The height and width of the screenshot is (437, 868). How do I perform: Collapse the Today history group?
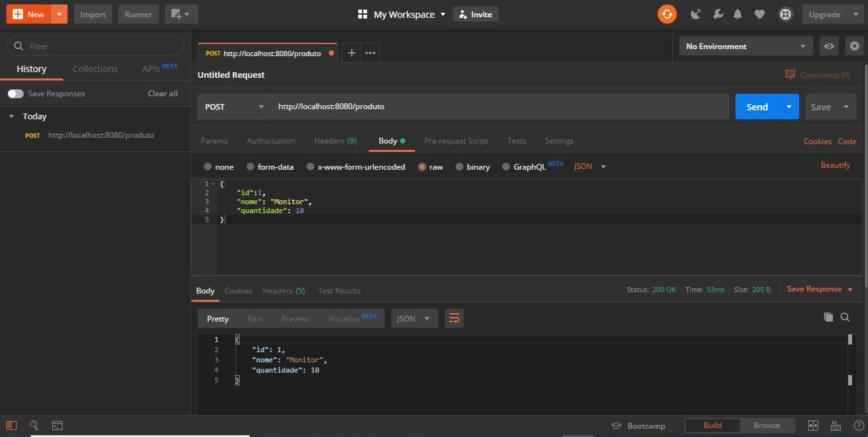point(11,116)
